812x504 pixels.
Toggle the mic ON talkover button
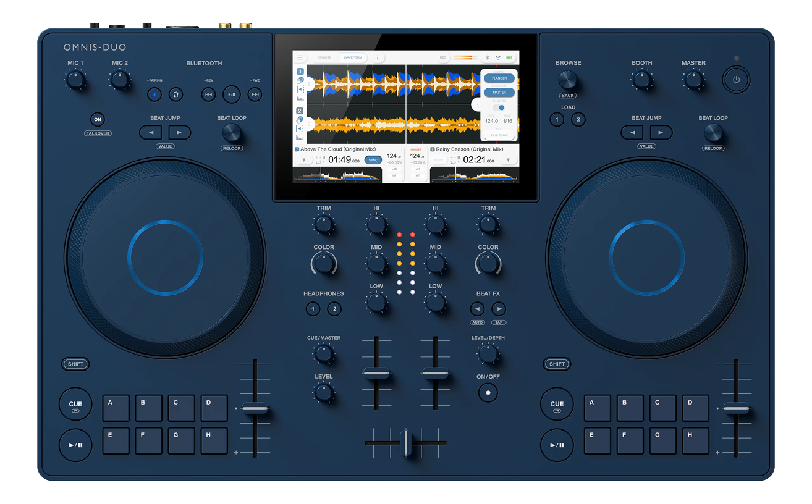point(98,120)
